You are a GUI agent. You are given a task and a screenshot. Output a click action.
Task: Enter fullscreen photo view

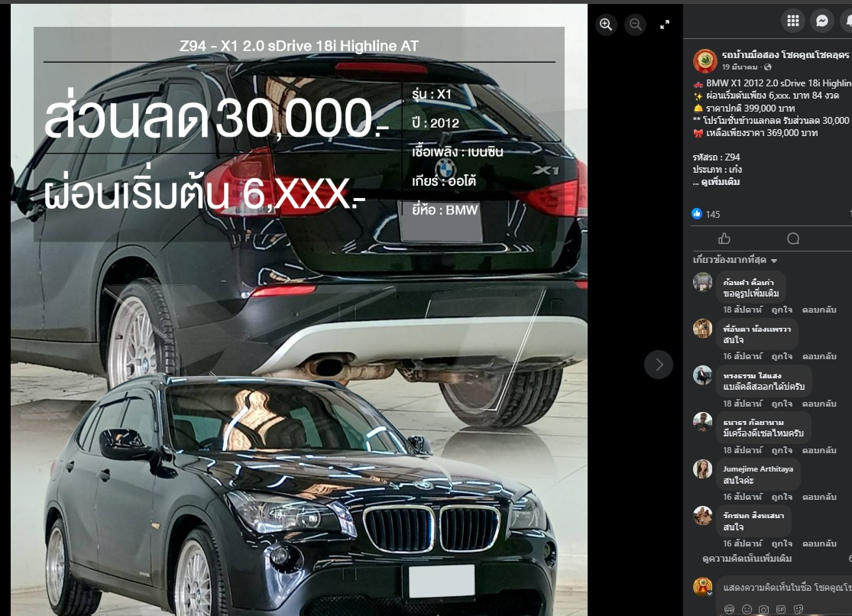[x=665, y=24]
